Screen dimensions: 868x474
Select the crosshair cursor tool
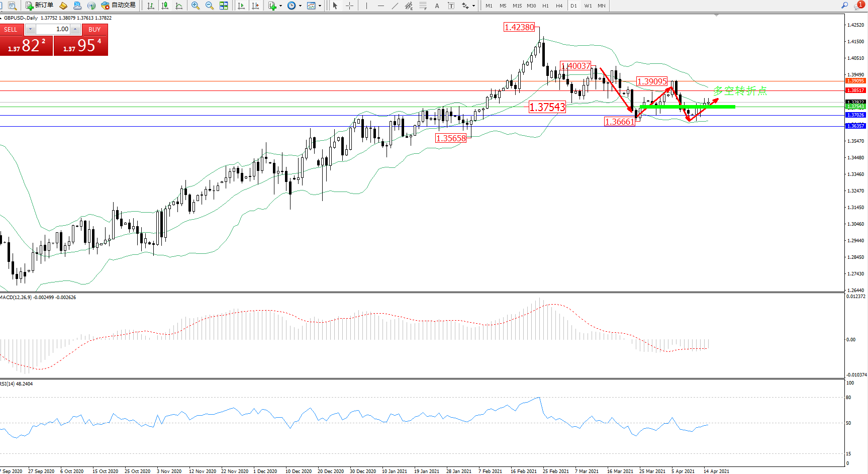point(350,6)
